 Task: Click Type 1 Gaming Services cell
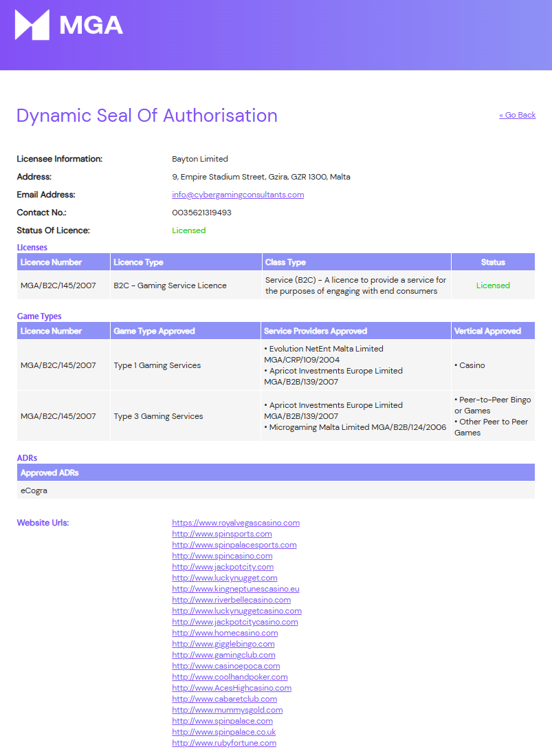point(186,365)
